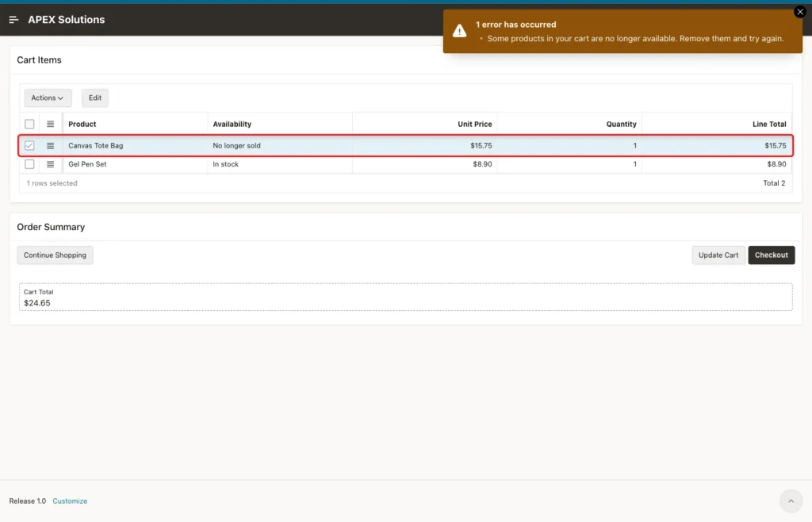This screenshot has width=812, height=522.
Task: Click the APEX Solutions app title
Action: [x=67, y=20]
